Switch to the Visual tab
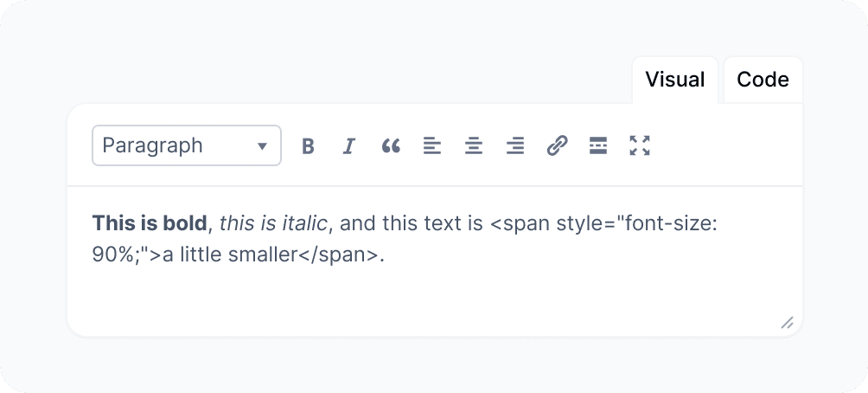Image resolution: width=868 pixels, height=393 pixels. [675, 80]
